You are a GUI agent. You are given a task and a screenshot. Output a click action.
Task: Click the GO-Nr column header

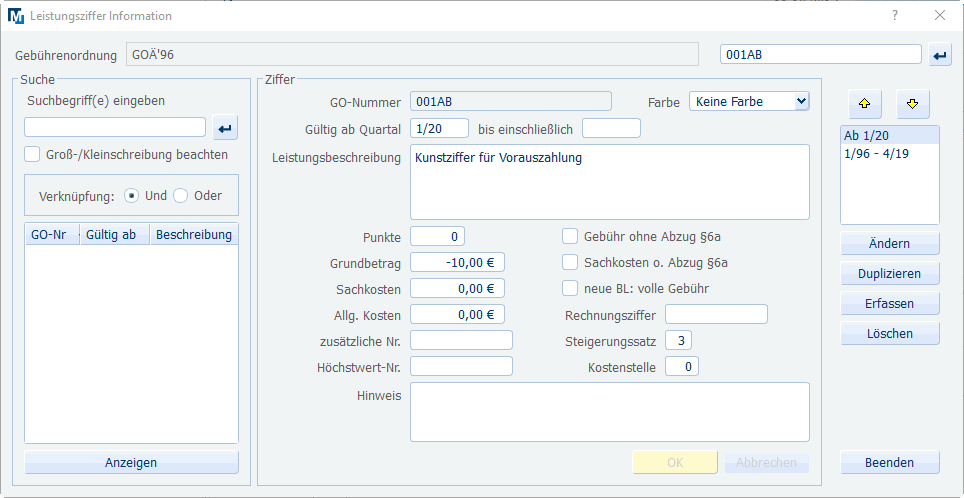52,235
